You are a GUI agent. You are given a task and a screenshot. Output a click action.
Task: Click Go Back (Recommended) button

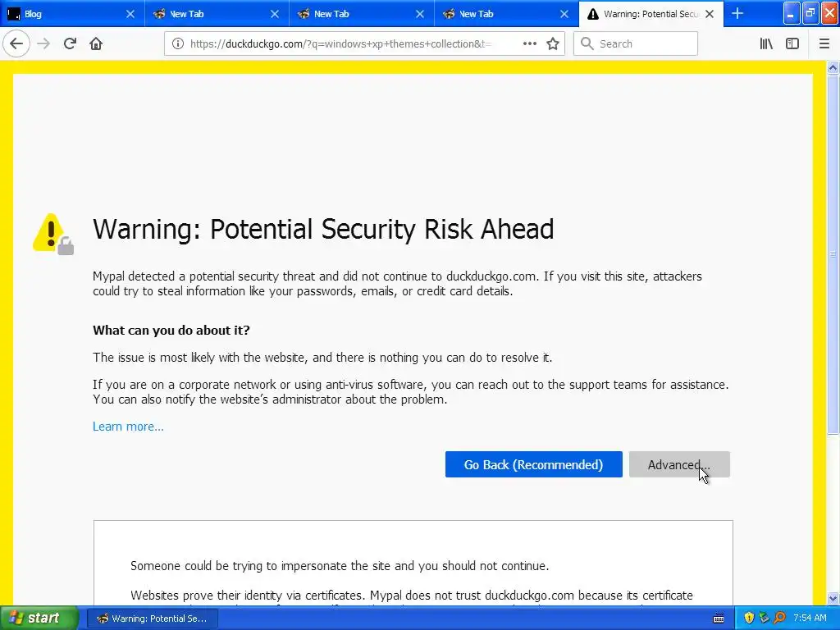click(x=533, y=464)
